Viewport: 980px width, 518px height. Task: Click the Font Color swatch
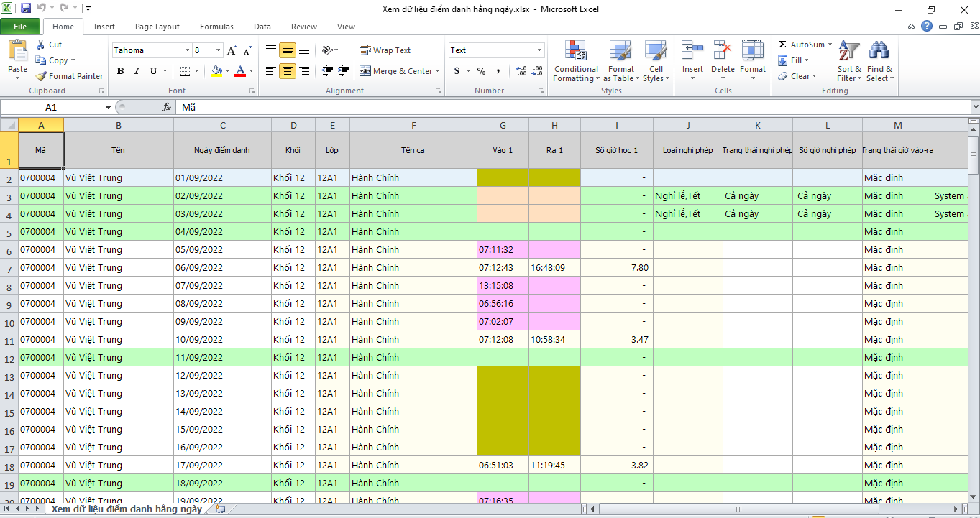tap(240, 71)
